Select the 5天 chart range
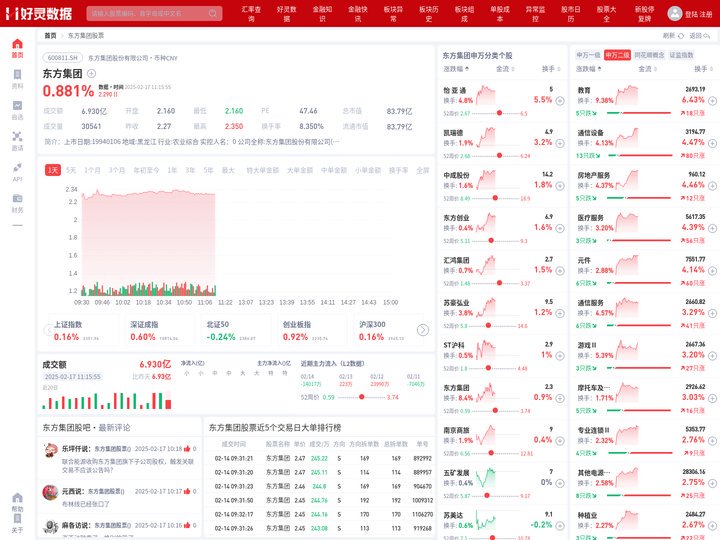 click(71, 170)
